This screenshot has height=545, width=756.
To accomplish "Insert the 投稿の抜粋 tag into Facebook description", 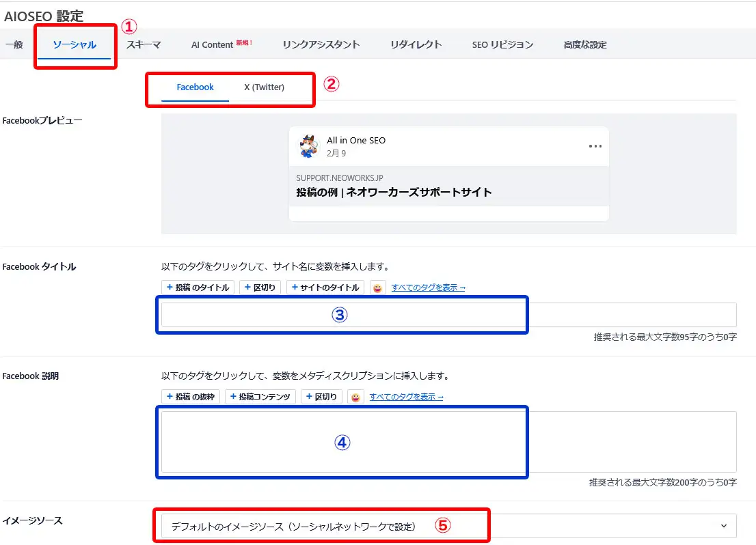I will (190, 397).
